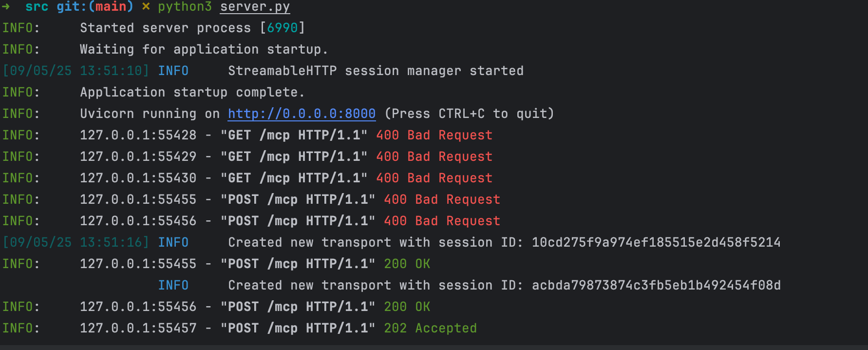Click StreamableHTTP session manager started message

(x=376, y=71)
